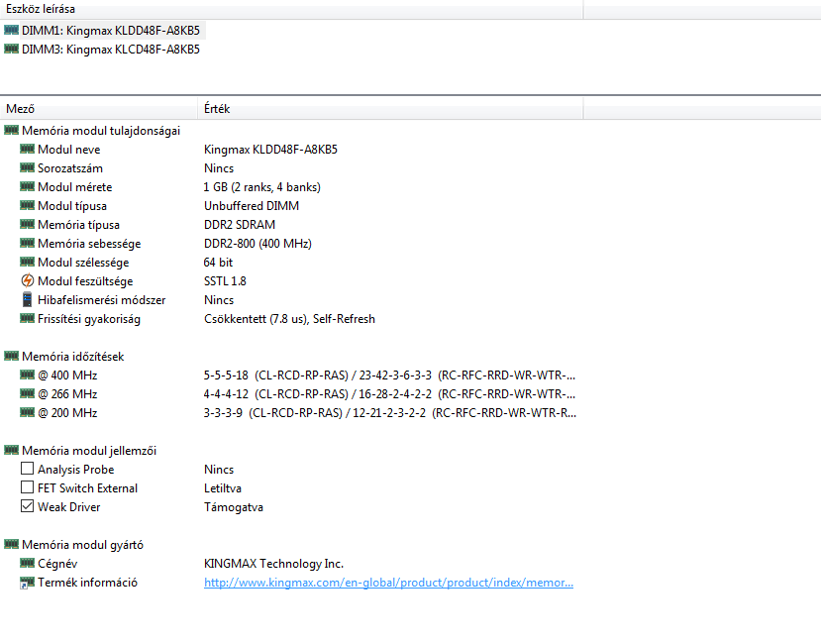The width and height of the screenshot is (821, 644).
Task: Click the Memória modul gyártó group icon
Action: point(11,545)
